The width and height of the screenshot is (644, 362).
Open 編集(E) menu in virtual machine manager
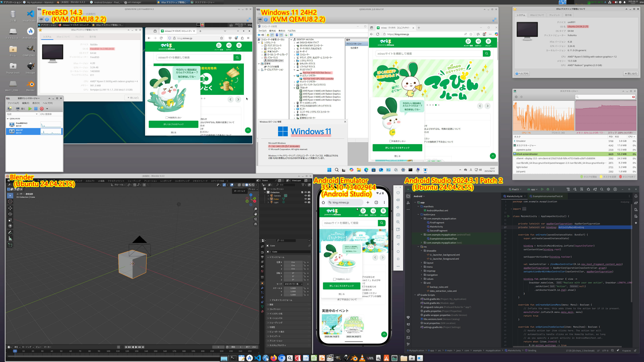tap(25, 103)
